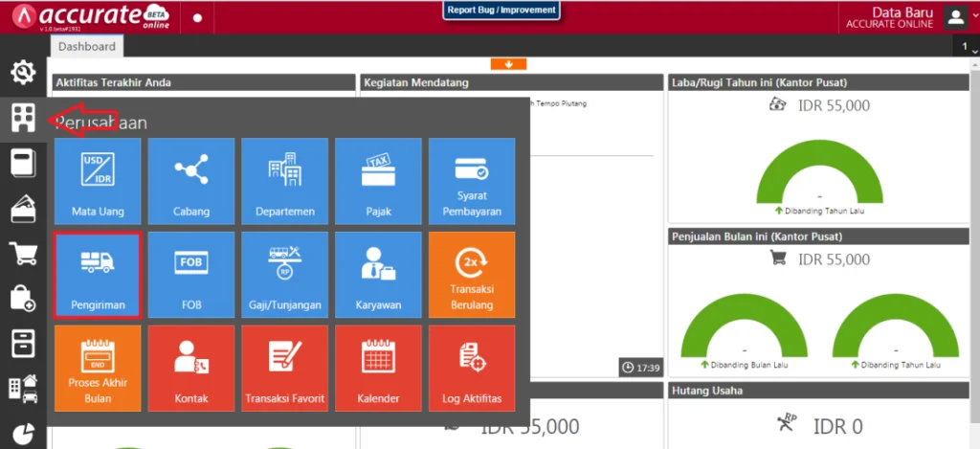Image resolution: width=980 pixels, height=449 pixels.
Task: Open the shopping cart sales sidebar icon
Action: pyautogui.click(x=23, y=254)
